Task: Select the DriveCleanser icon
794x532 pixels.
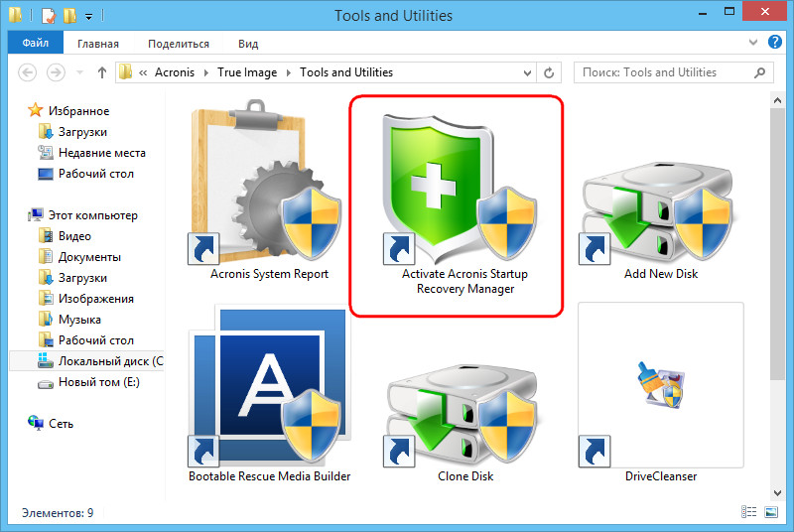Action: pyautogui.click(x=661, y=385)
